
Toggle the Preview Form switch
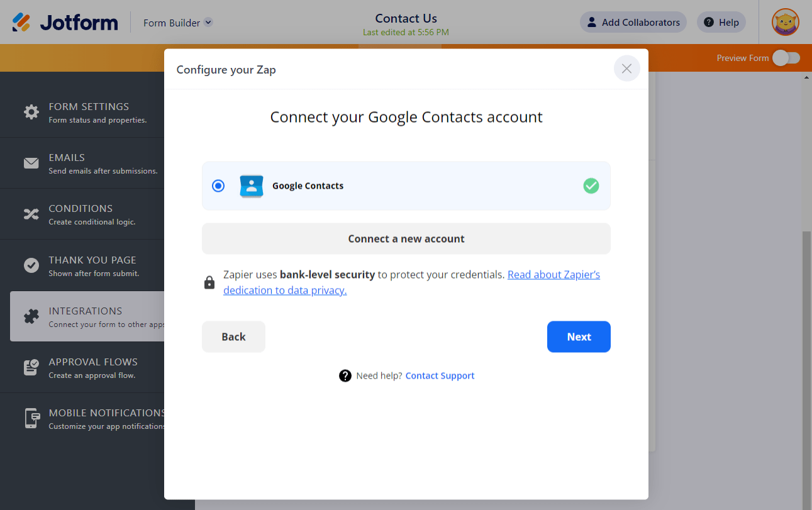tap(786, 58)
